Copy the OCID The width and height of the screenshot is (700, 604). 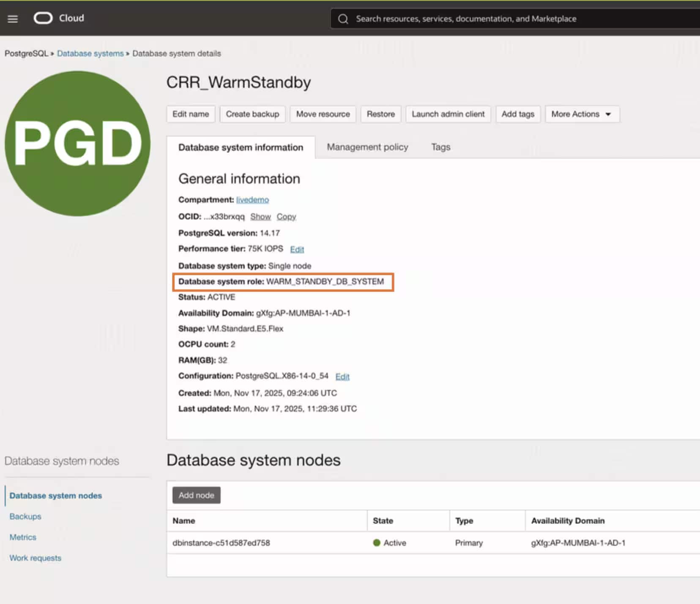[286, 217]
